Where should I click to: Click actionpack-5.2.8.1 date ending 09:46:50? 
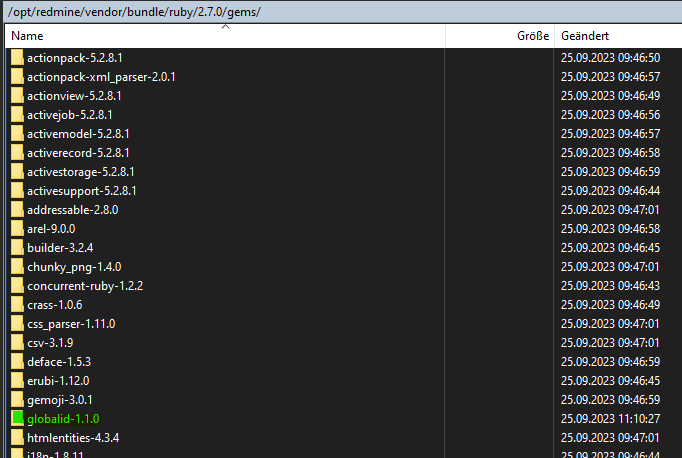point(610,58)
